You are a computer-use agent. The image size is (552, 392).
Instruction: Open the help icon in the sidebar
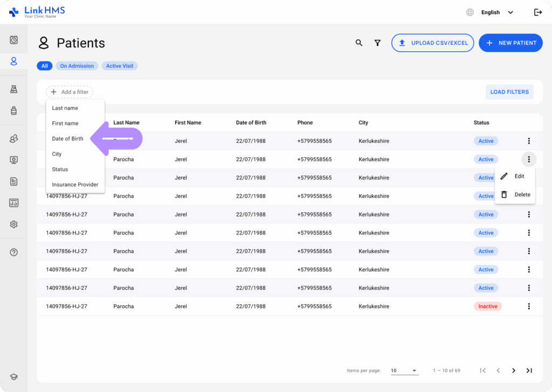pos(15,251)
